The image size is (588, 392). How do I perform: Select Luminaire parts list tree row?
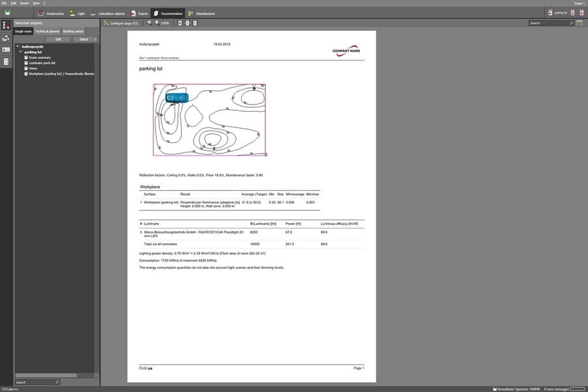[42, 63]
